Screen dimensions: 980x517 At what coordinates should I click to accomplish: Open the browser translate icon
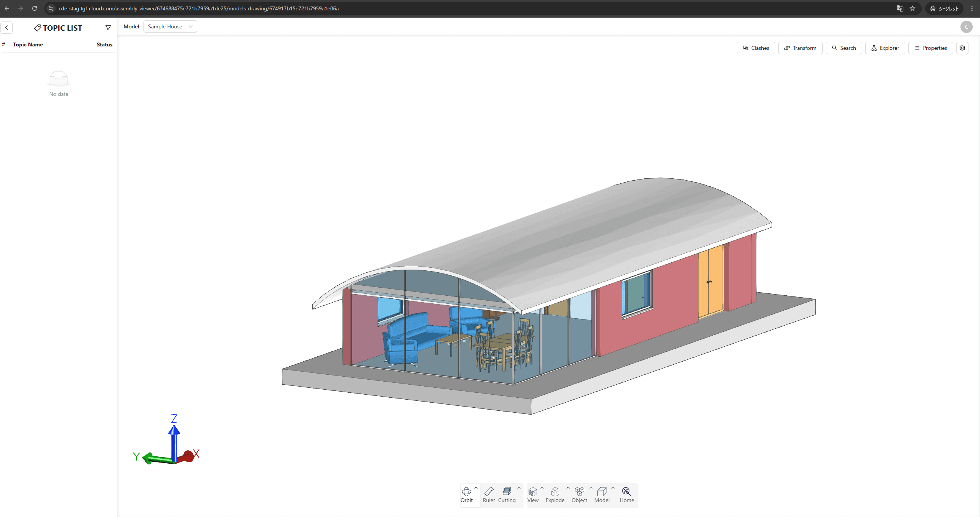tap(900, 8)
